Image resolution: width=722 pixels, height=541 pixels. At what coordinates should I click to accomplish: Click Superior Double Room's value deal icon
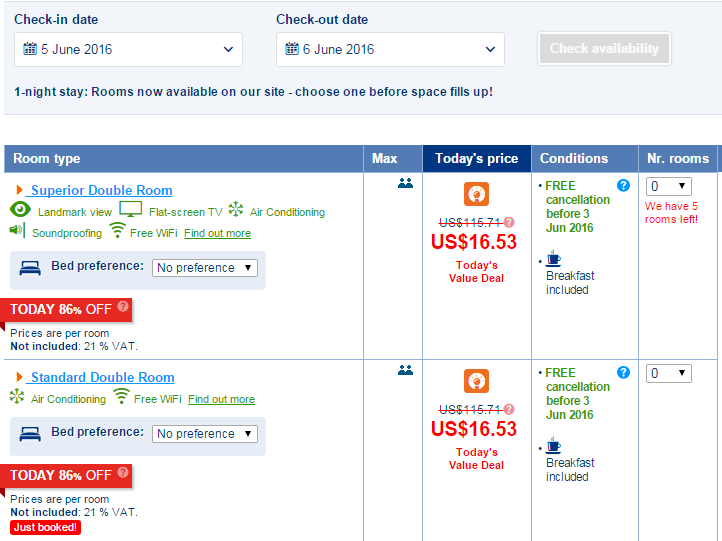tap(476, 194)
